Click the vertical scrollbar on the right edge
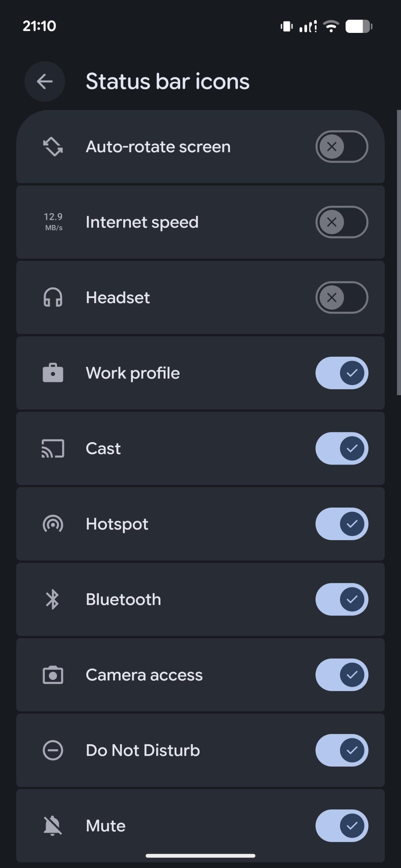The image size is (401, 868). pyautogui.click(x=399, y=253)
